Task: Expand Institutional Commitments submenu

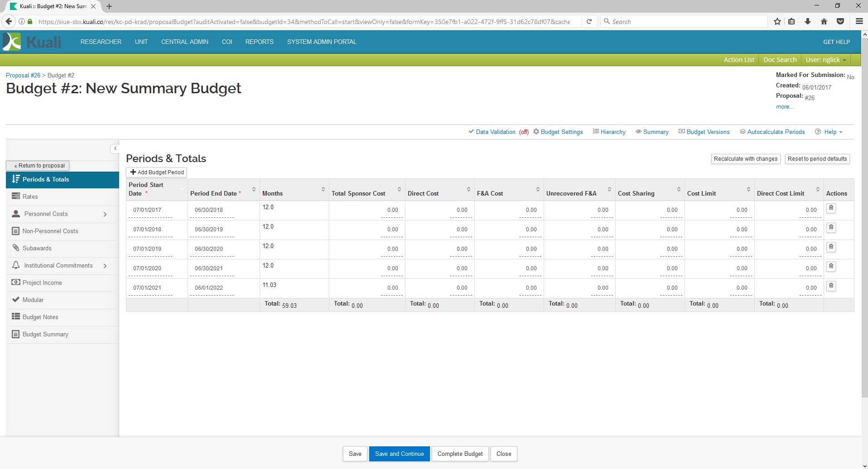Action: pyautogui.click(x=105, y=266)
